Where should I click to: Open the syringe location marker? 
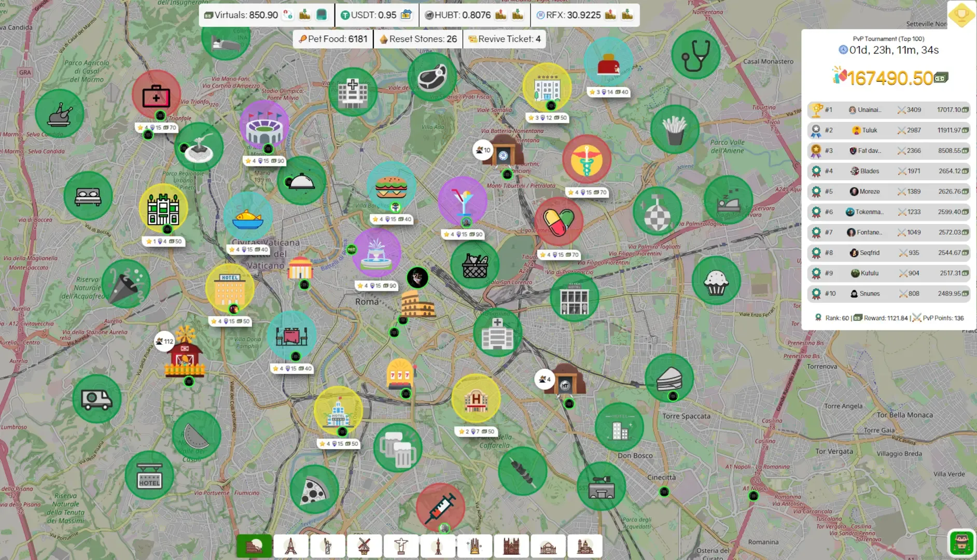440,507
